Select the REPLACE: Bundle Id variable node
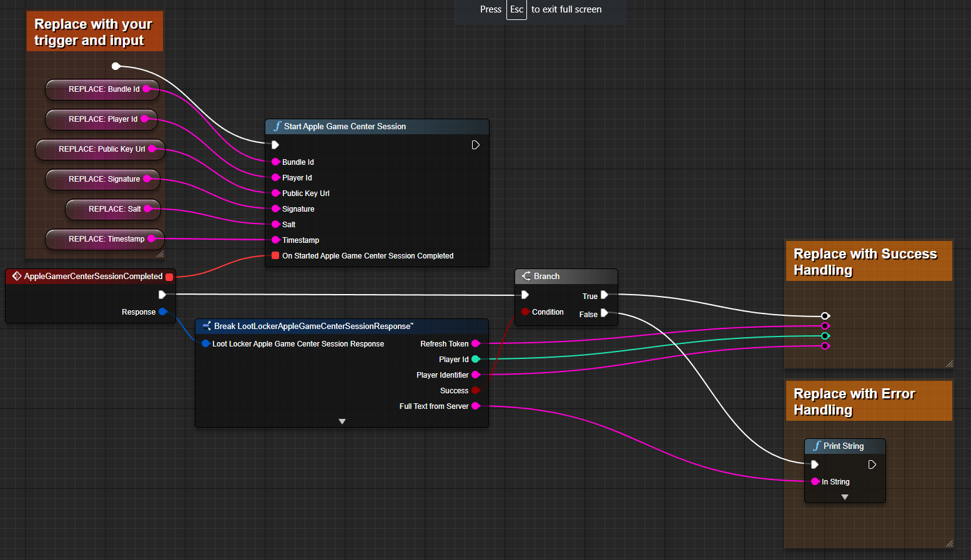Screen dimensions: 971x560 [x=100, y=89]
